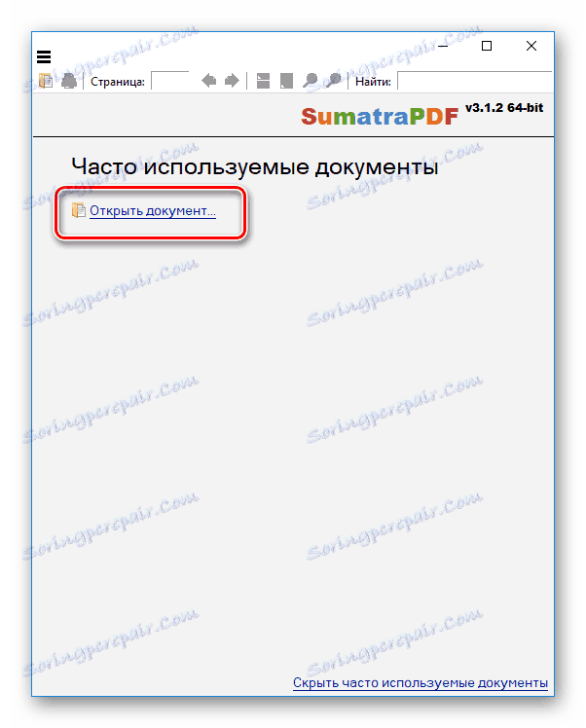Click the print toolbar icon
This screenshot has height=728, width=586.
pyautogui.click(x=69, y=81)
